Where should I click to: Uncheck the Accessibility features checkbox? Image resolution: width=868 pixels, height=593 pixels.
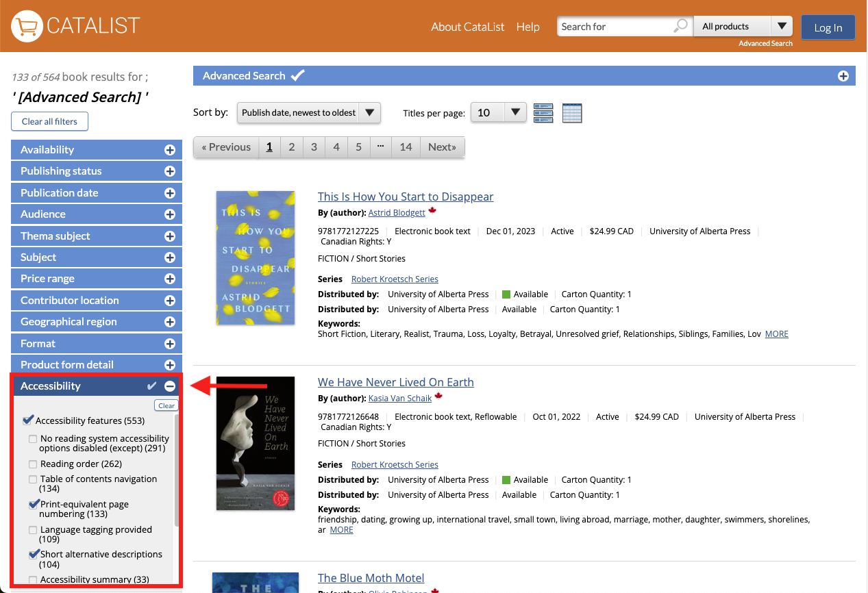coord(28,420)
